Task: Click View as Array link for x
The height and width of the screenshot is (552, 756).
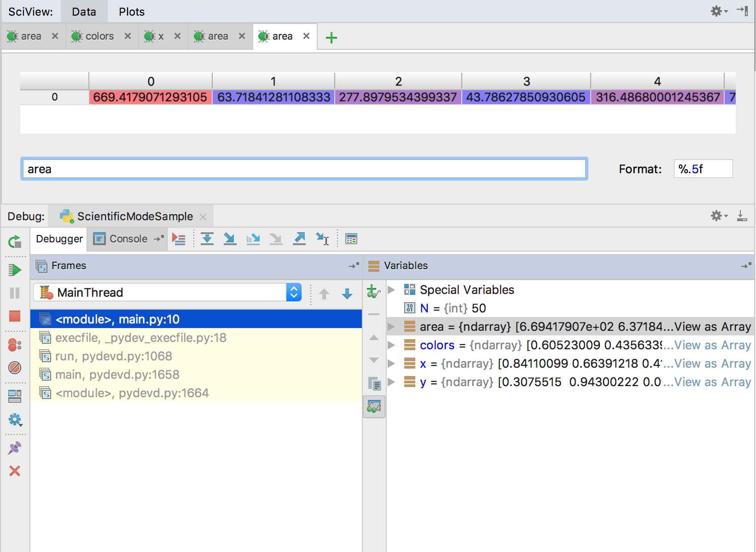Action: [x=712, y=364]
